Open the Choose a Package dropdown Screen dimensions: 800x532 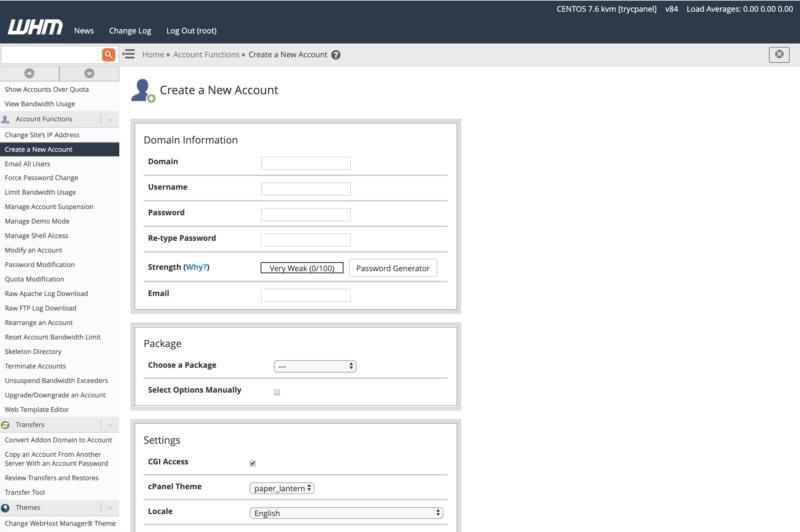coord(315,366)
